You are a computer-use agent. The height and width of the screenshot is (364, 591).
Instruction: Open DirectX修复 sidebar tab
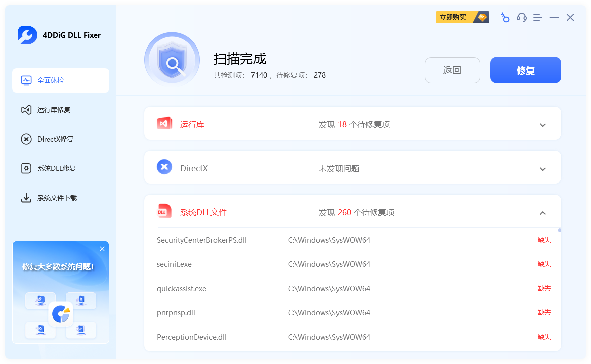(61, 139)
